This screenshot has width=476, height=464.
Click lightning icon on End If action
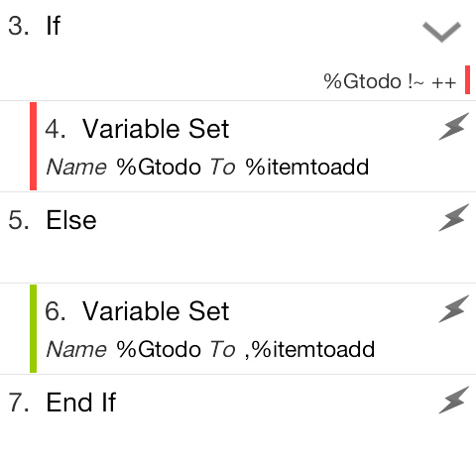point(454,400)
